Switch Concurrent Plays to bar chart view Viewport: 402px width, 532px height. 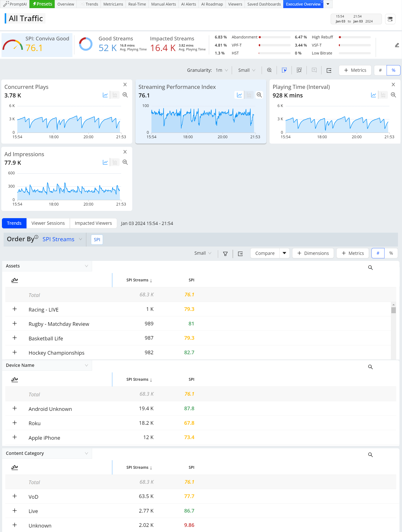tap(115, 95)
